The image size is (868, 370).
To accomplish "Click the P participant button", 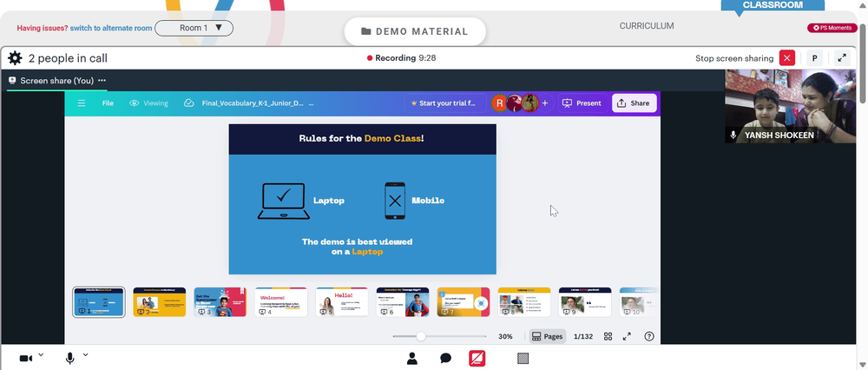I will point(814,58).
